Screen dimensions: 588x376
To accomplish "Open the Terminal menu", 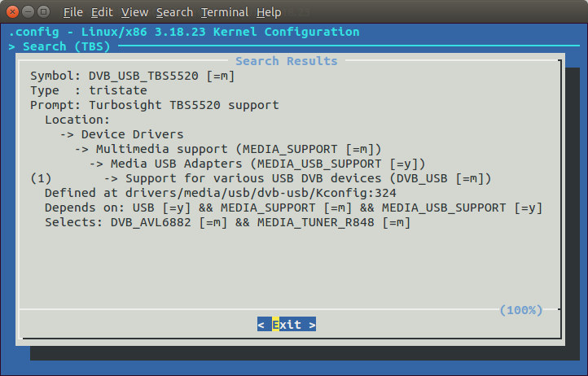I will click(225, 12).
